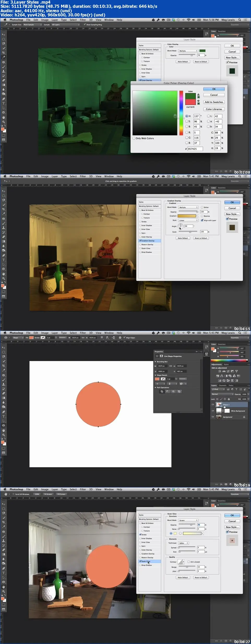Click the Properties panel tab

pyautogui.click(x=159, y=352)
